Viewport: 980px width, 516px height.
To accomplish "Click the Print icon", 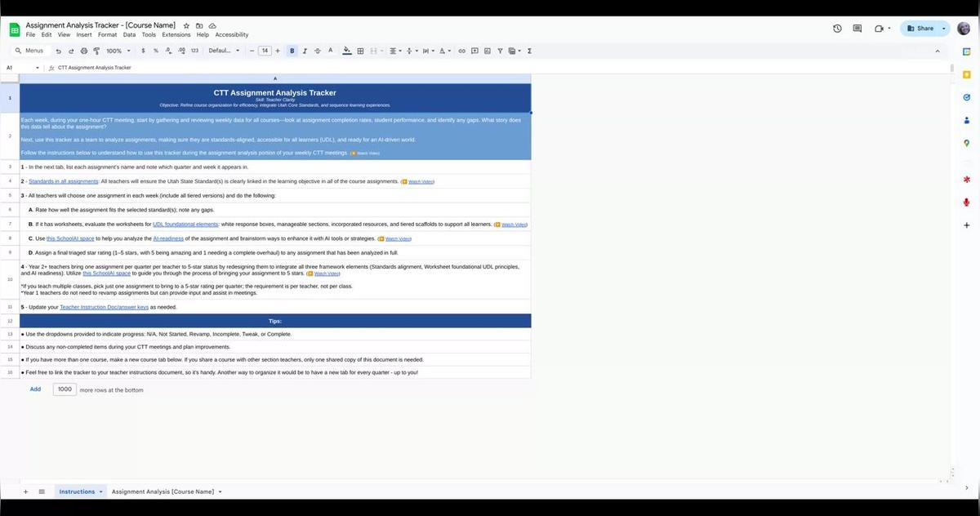I will pyautogui.click(x=83, y=51).
